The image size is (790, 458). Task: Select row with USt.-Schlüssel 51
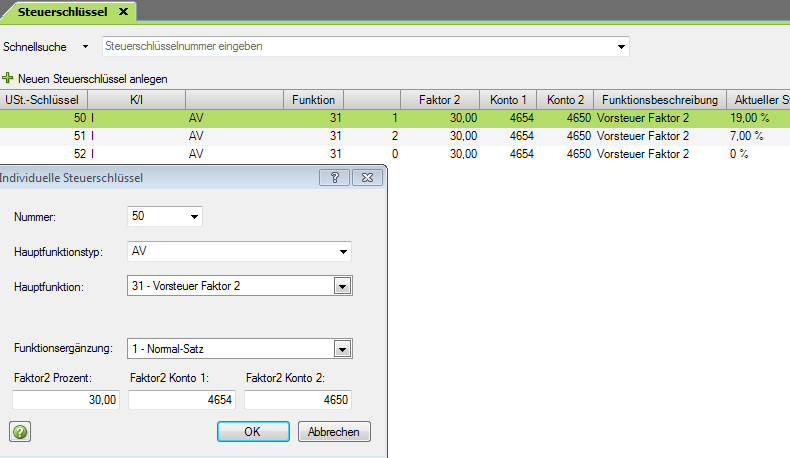pyautogui.click(x=395, y=136)
